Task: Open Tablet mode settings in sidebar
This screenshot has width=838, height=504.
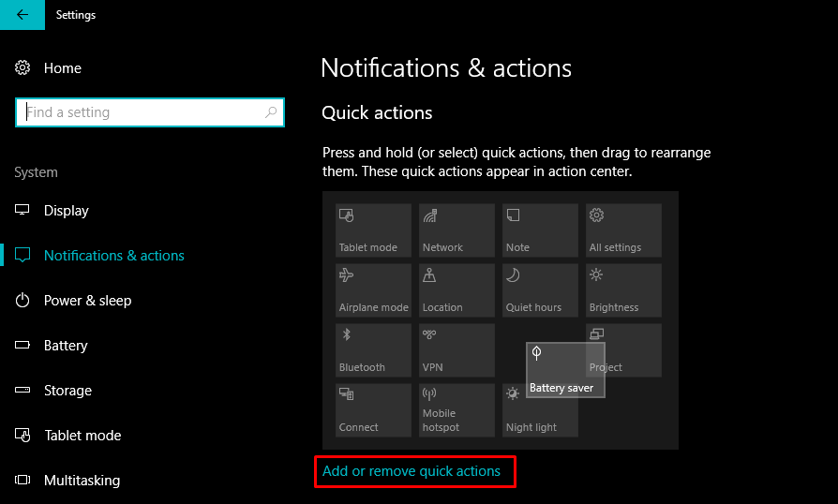Action: [x=82, y=436]
